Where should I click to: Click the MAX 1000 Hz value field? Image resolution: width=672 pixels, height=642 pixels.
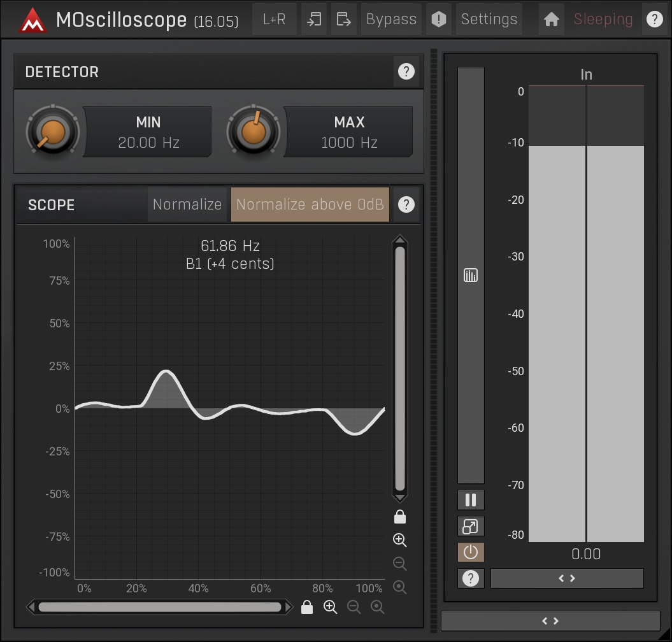349,132
